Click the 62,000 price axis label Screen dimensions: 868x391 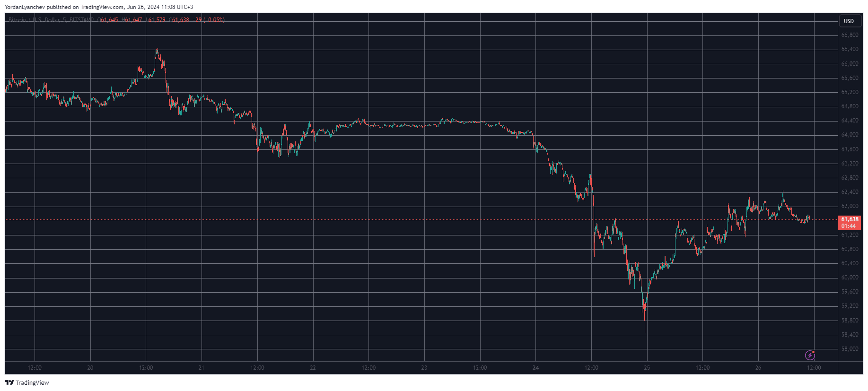coord(850,206)
